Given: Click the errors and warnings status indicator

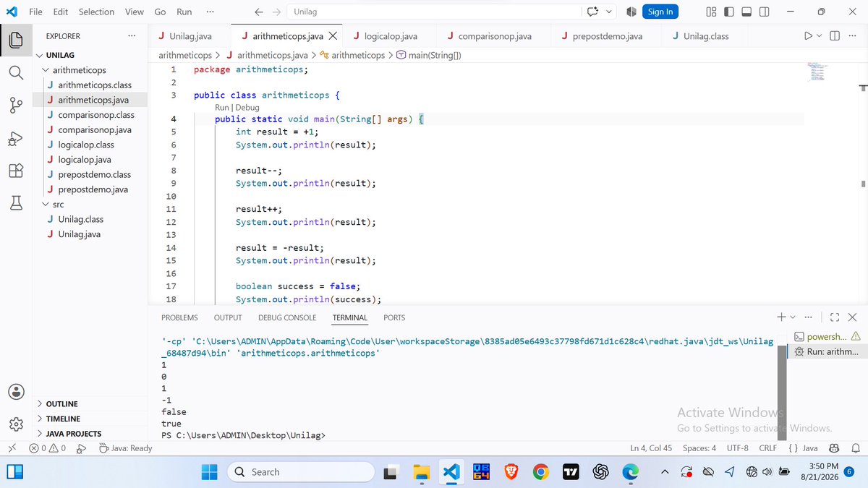Looking at the screenshot, I should [47, 448].
